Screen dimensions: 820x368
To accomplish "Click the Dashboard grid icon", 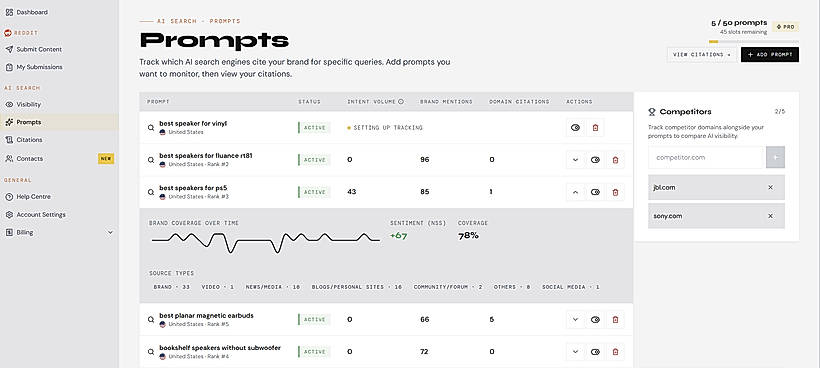I will [x=9, y=12].
